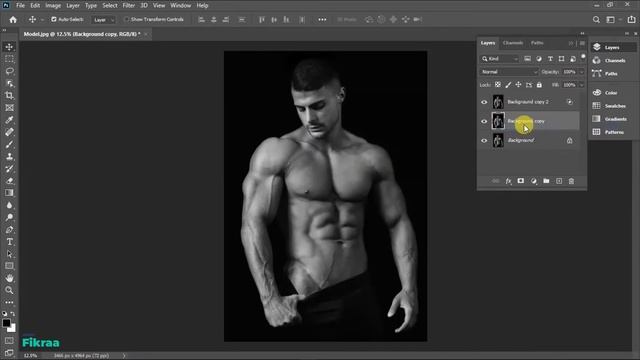
Task: Open the search magnifier in options bar
Action: click(596, 20)
